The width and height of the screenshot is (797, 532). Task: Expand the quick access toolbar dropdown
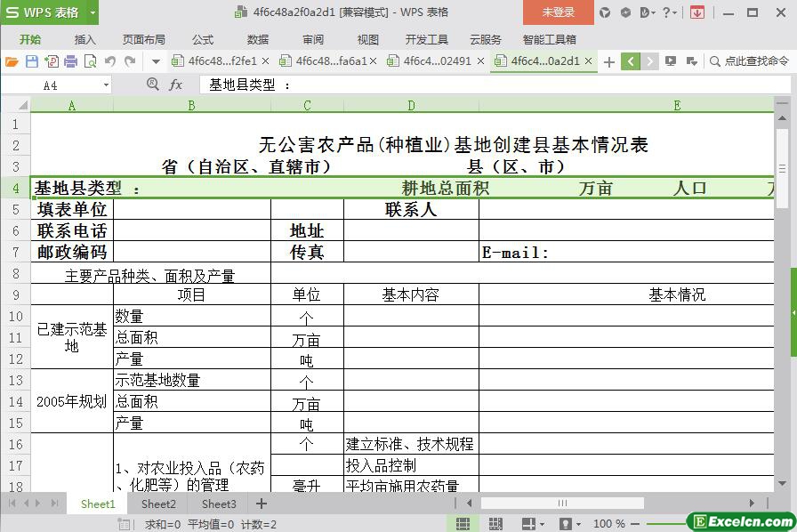click(x=156, y=62)
